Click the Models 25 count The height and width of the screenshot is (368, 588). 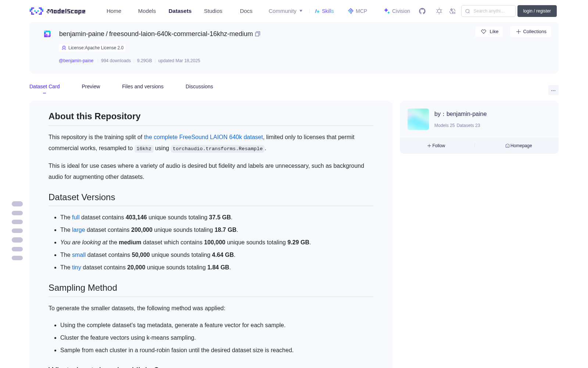coord(444,125)
